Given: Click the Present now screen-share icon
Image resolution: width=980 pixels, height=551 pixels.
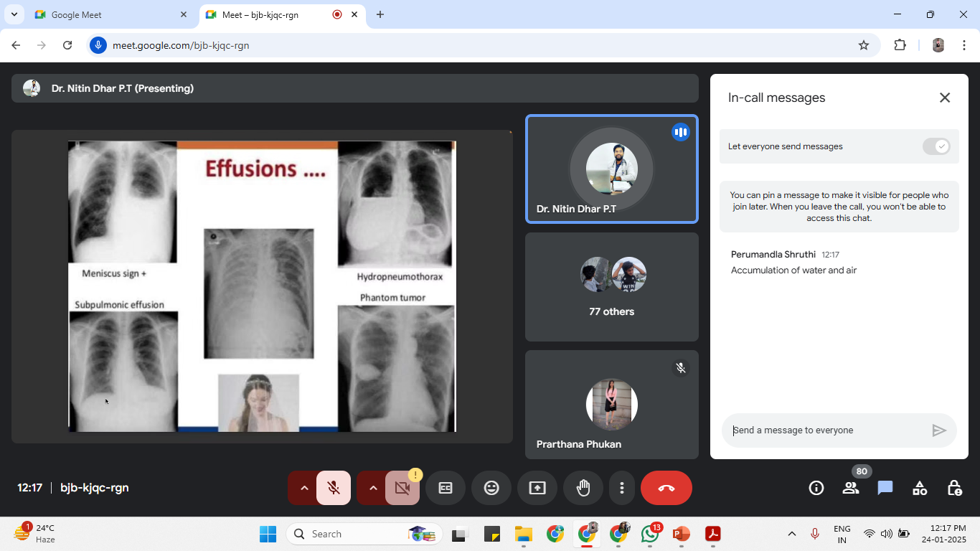Looking at the screenshot, I should click(x=537, y=488).
